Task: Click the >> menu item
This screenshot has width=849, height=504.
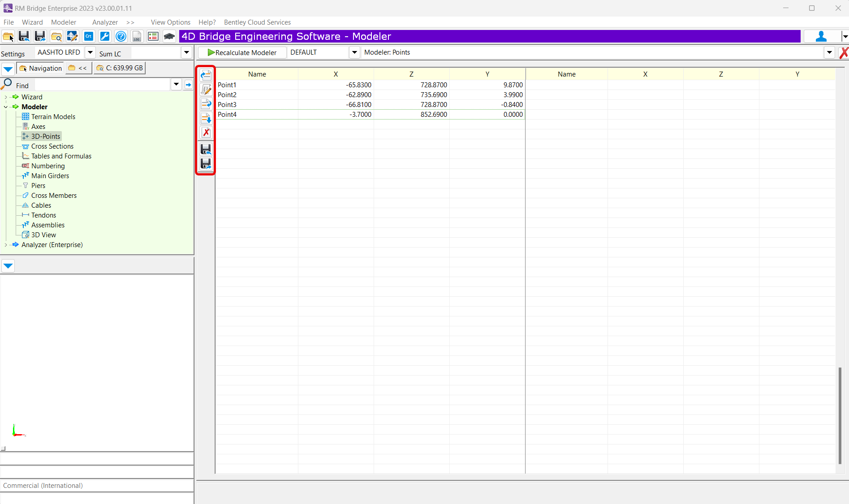Action: [130, 22]
